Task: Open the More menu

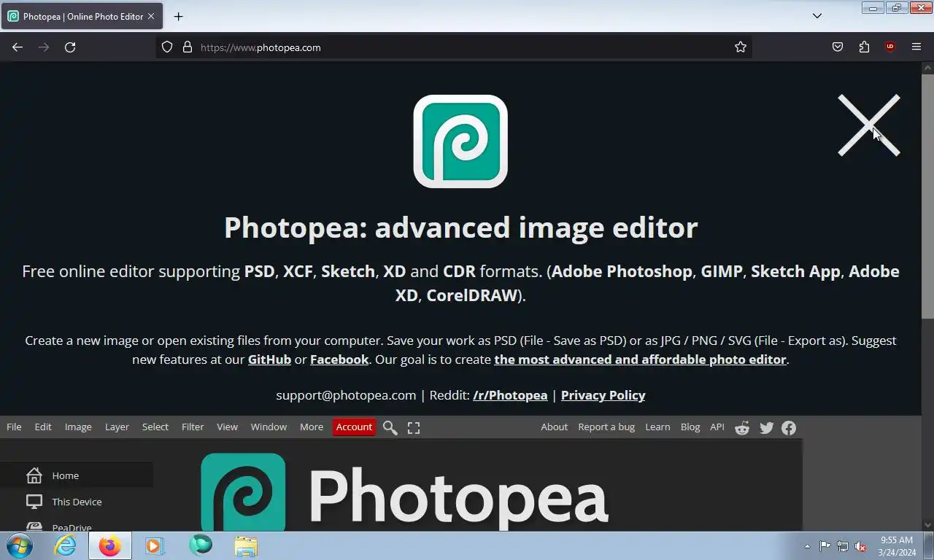Action: [312, 427]
